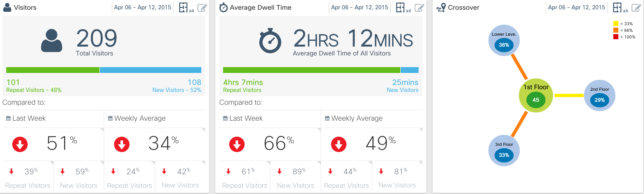The width and height of the screenshot is (644, 194).
Task: Open the Average Dwell Time date range
Action: click(x=360, y=7)
